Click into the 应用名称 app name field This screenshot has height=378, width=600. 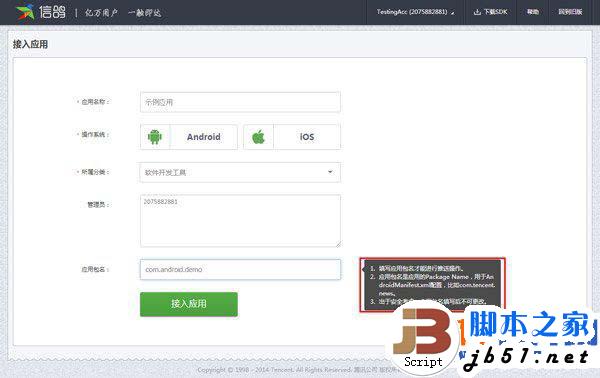(x=240, y=102)
